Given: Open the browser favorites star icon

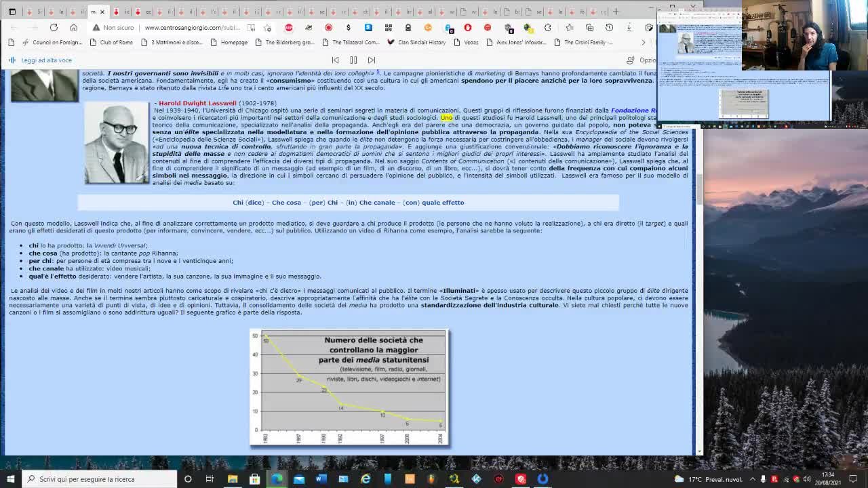Looking at the screenshot, I should (x=570, y=27).
